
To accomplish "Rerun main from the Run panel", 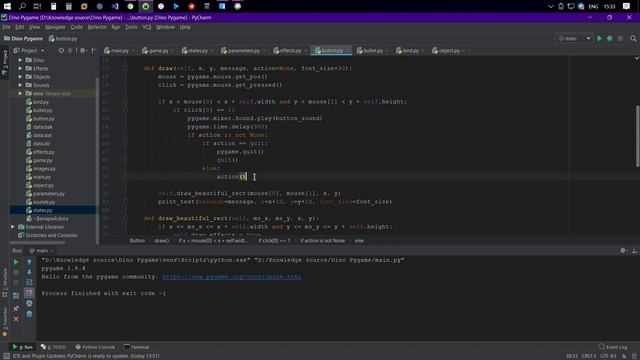I will pyautogui.click(x=16, y=262).
